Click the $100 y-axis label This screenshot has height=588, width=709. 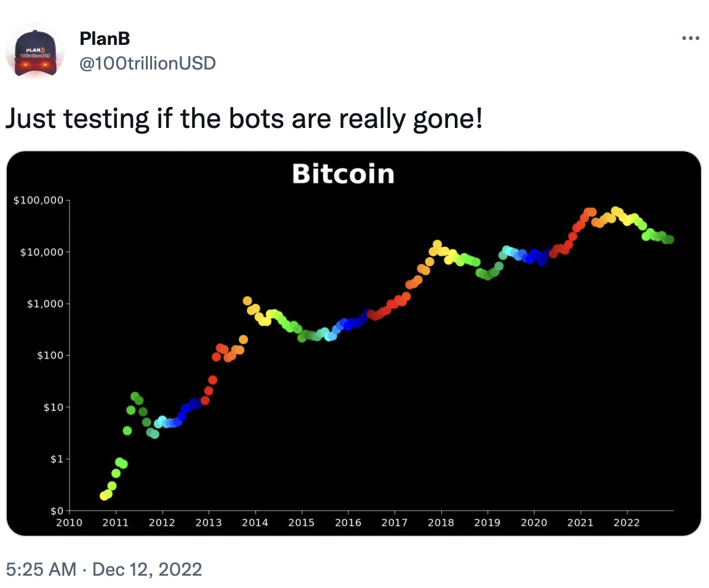tap(50, 356)
